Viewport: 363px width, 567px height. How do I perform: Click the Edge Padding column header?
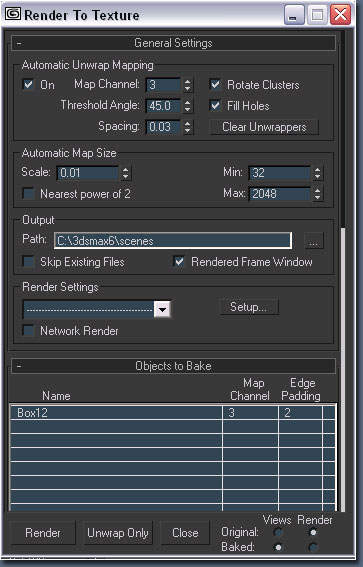tap(301, 389)
